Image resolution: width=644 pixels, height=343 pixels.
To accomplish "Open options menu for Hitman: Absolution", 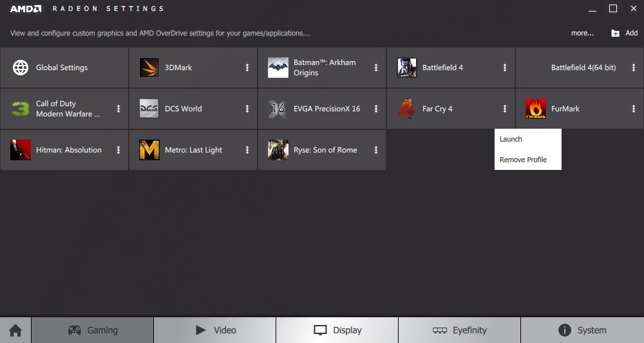I will click(x=118, y=150).
